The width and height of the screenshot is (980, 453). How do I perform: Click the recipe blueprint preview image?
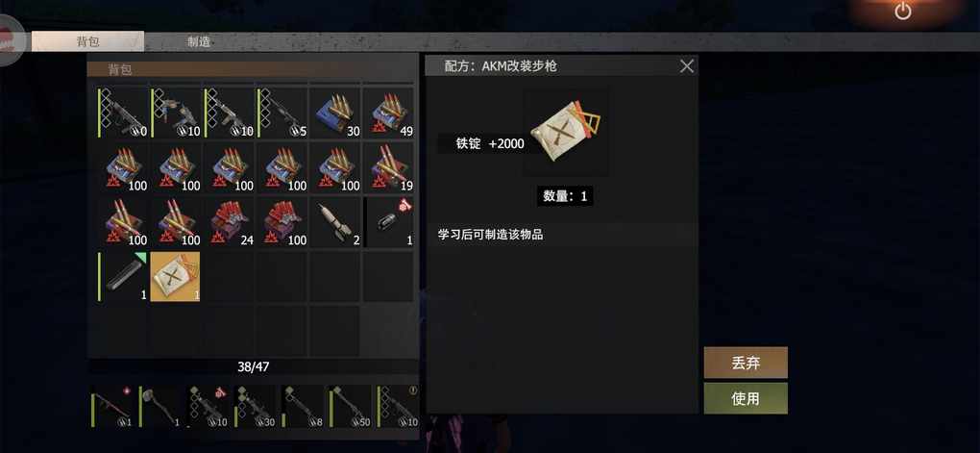click(x=565, y=132)
